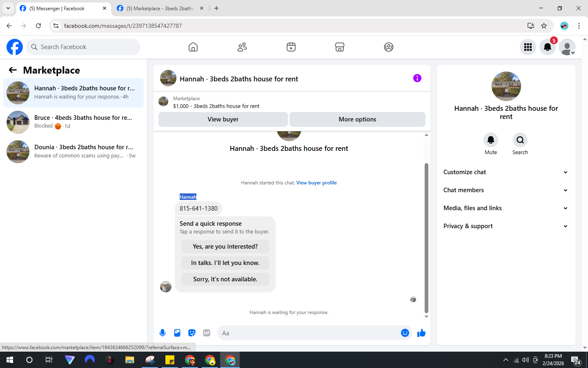The width and height of the screenshot is (588, 368).
Task: Open the notifications bell with 5 badge
Action: tap(548, 47)
